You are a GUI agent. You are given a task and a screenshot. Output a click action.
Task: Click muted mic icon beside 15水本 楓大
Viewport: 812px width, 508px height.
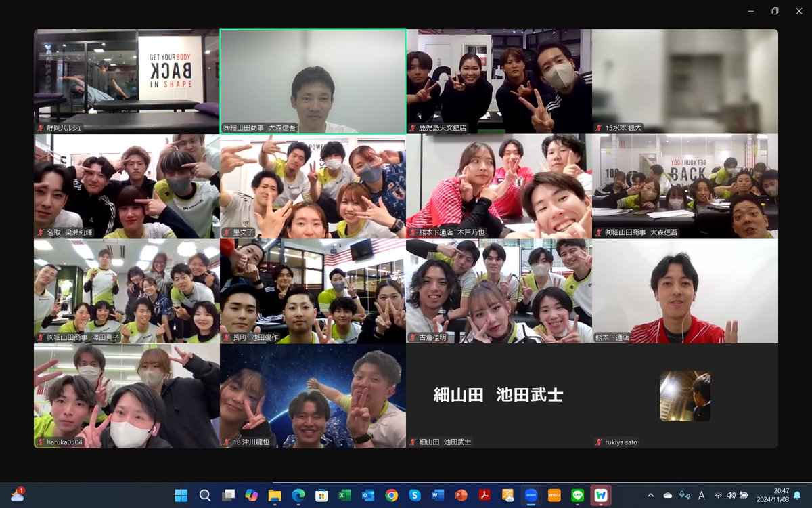pyautogui.click(x=600, y=127)
